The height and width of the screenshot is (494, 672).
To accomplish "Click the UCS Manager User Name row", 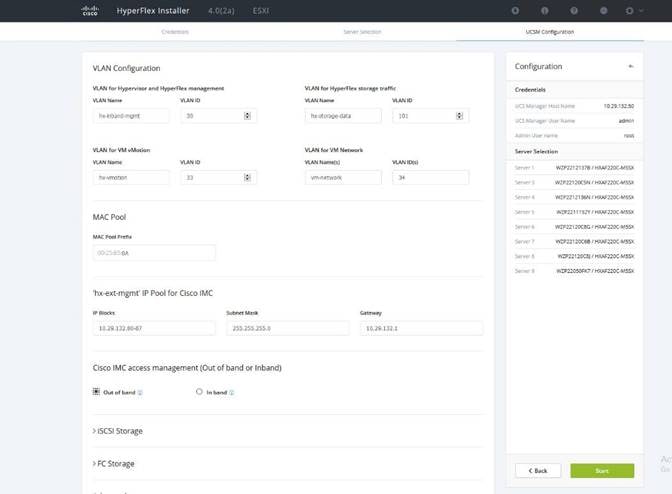I will pos(574,121).
